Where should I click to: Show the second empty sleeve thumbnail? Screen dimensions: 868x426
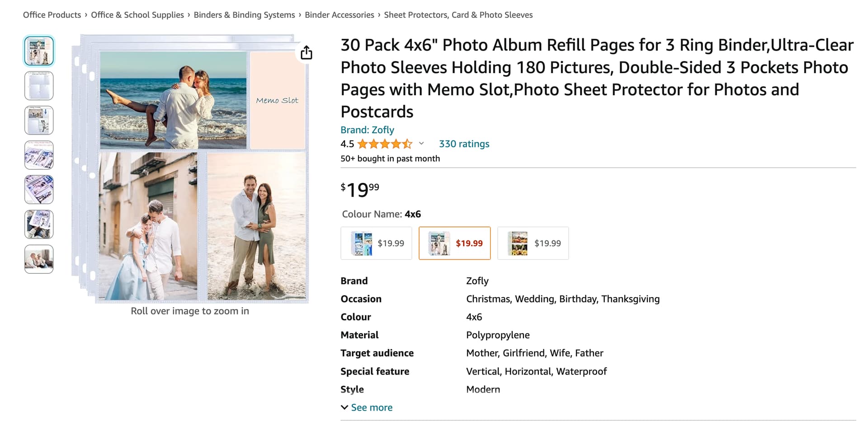39,86
